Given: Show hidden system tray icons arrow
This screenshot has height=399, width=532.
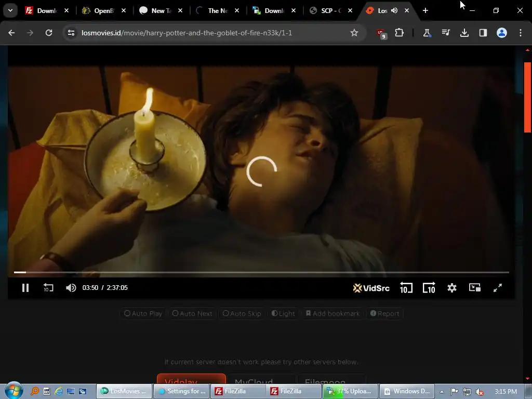Looking at the screenshot, I should point(442,392).
